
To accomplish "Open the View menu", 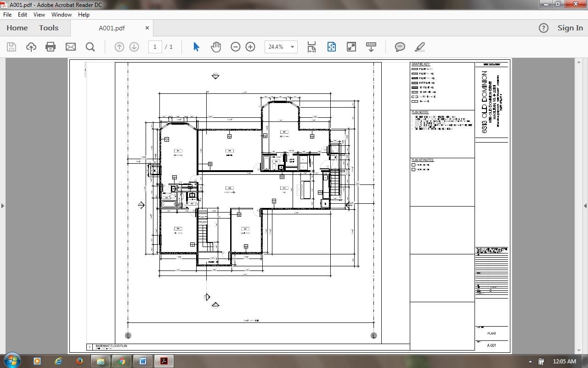I will tap(39, 14).
